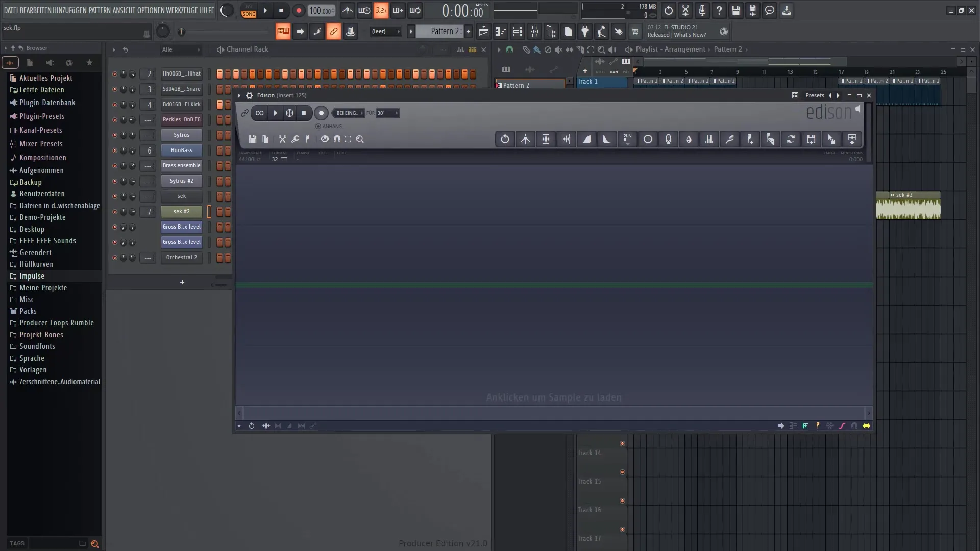Open the mixer view icon in the toolbar
980x551 pixels.
[x=534, y=32]
